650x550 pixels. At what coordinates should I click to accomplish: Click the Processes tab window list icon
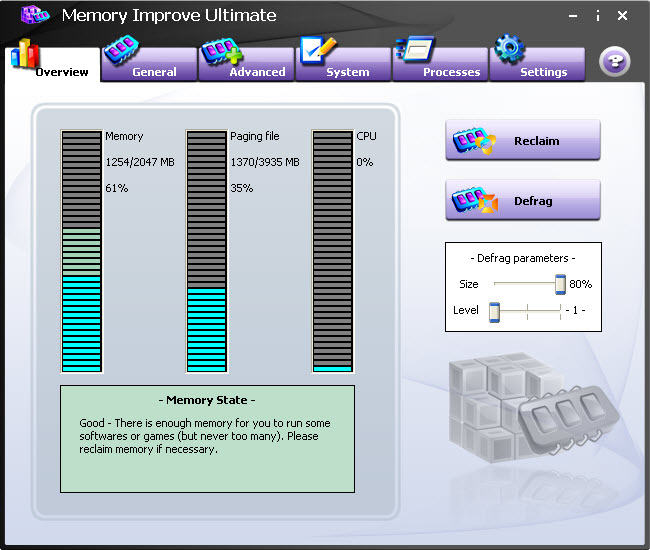[414, 50]
